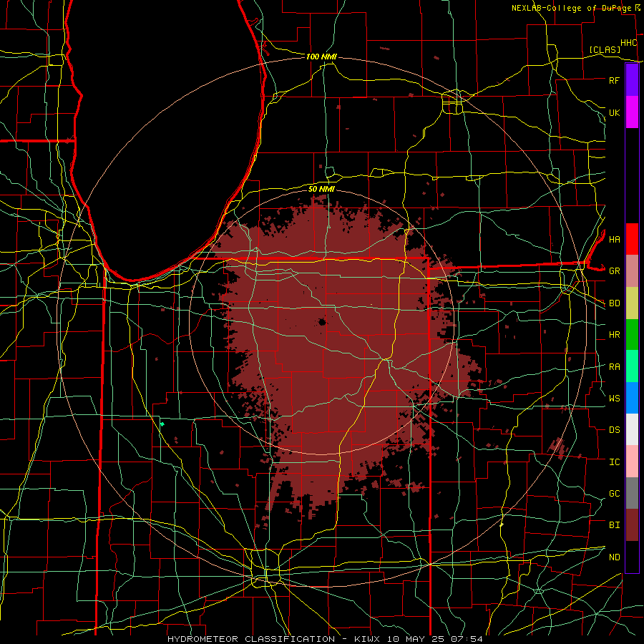Click the ND legend label
The width and height of the screenshot is (644, 644).
coord(615,557)
